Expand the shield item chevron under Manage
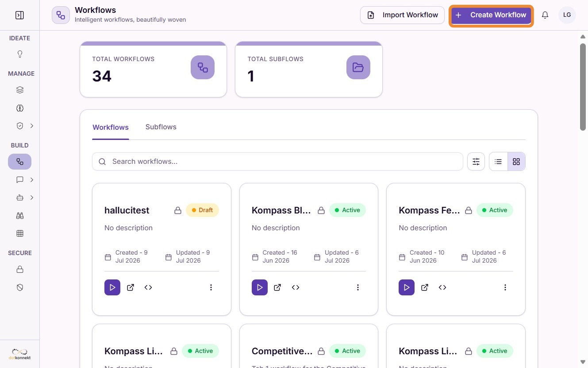Viewport: 588px width, 368px height. (x=32, y=126)
